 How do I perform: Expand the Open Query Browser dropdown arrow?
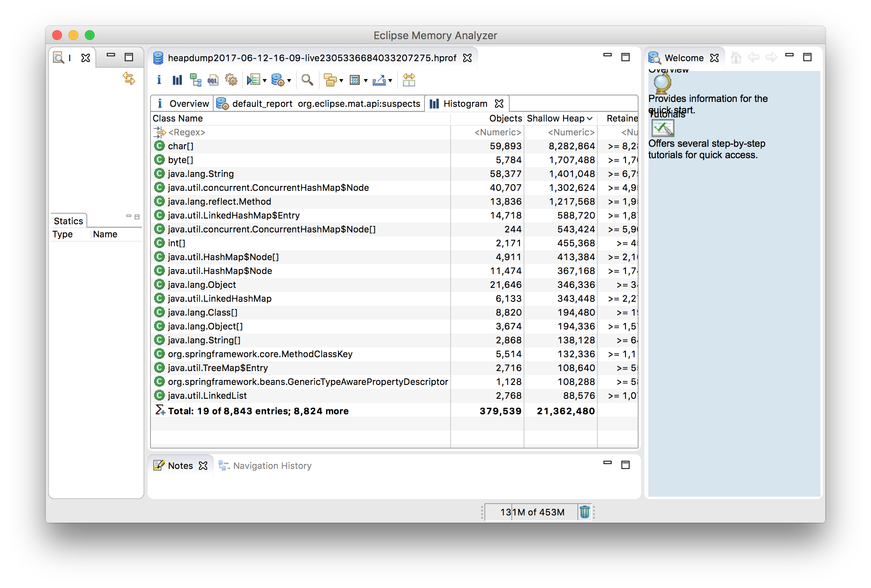[289, 81]
